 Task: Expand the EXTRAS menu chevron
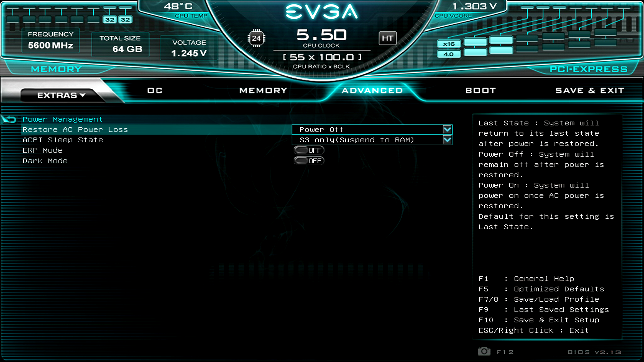pyautogui.click(x=82, y=95)
